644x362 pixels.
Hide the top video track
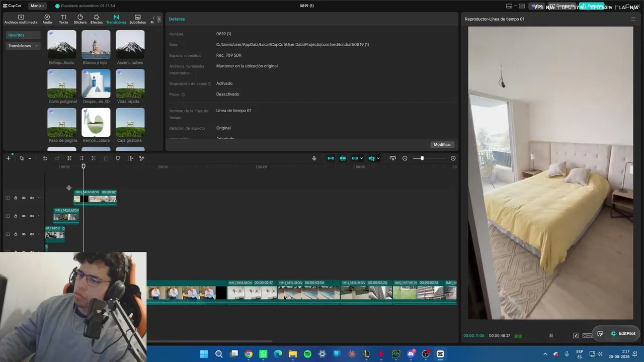pyautogui.click(x=24, y=198)
